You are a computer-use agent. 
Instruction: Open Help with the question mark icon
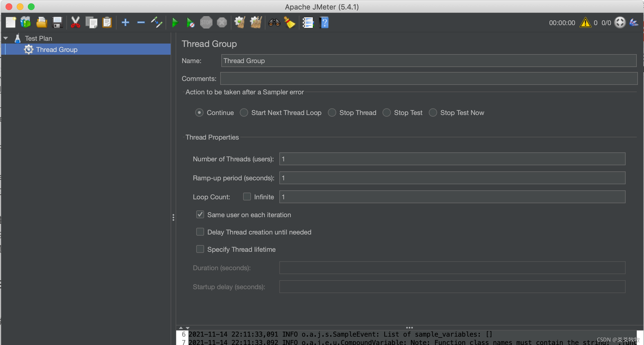[x=324, y=23]
